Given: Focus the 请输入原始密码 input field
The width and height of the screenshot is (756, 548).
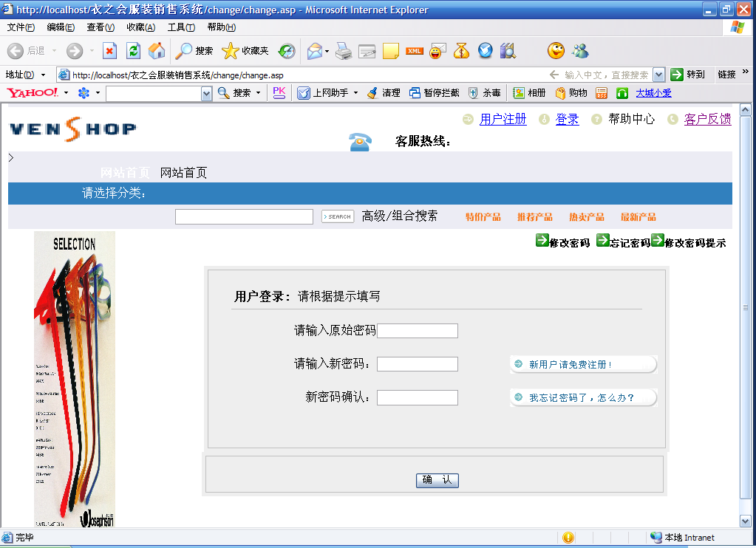Looking at the screenshot, I should coord(418,331).
